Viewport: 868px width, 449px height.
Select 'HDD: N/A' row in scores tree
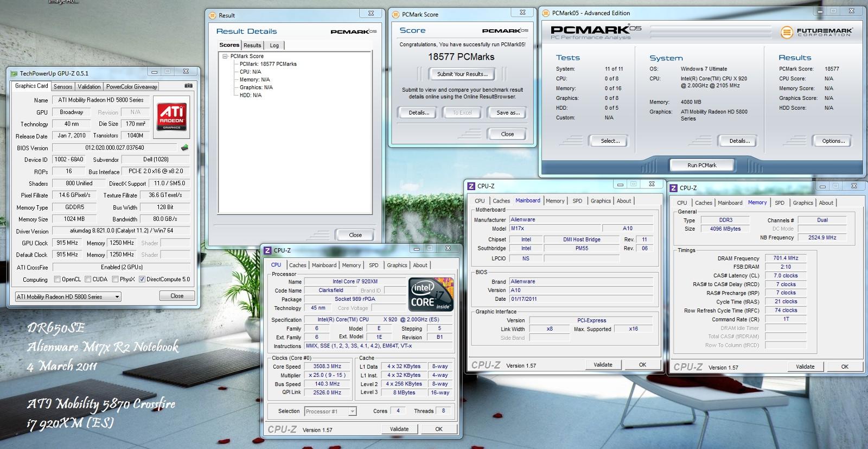click(251, 95)
